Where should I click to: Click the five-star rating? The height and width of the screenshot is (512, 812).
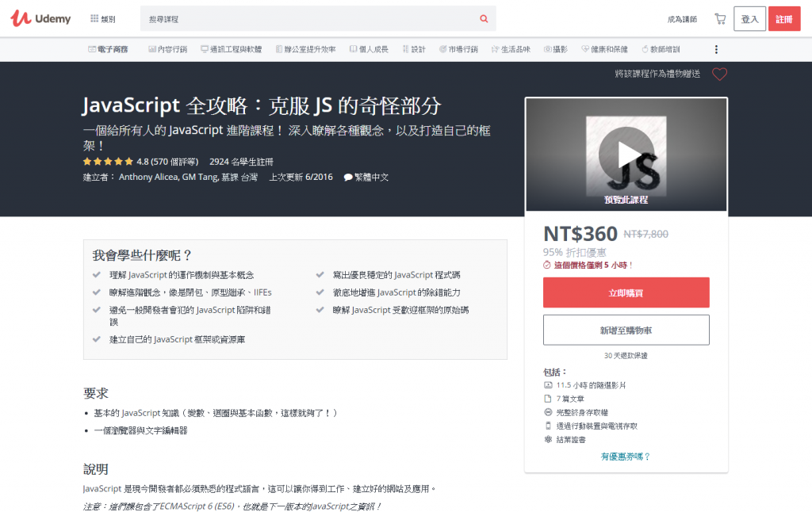tap(108, 162)
